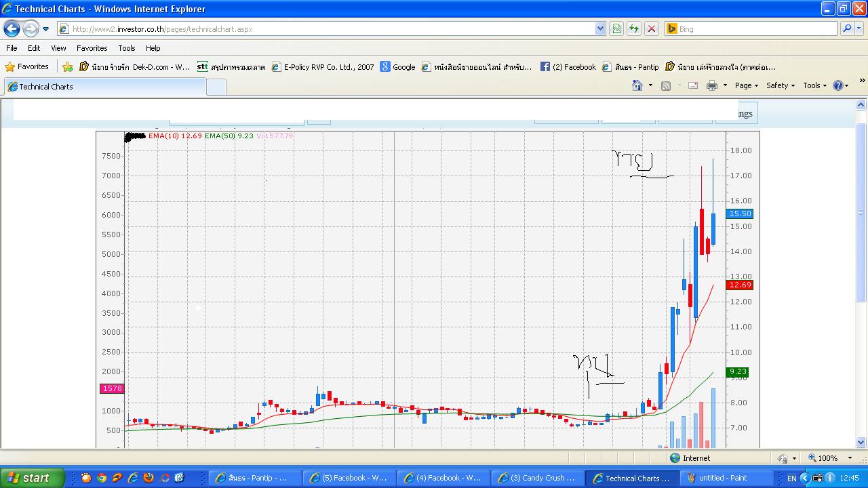Open the Tools menu in menu bar

[127, 48]
